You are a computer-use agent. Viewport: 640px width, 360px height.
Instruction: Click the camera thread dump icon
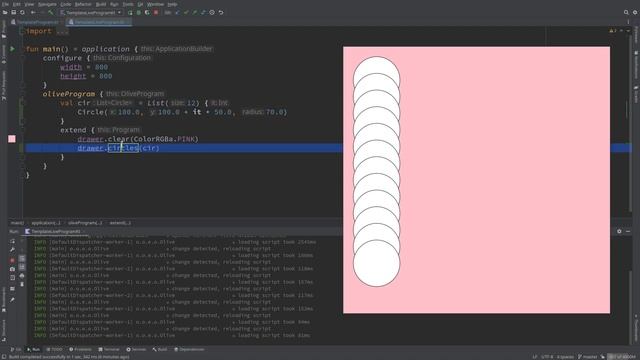pyautogui.click(x=12, y=269)
